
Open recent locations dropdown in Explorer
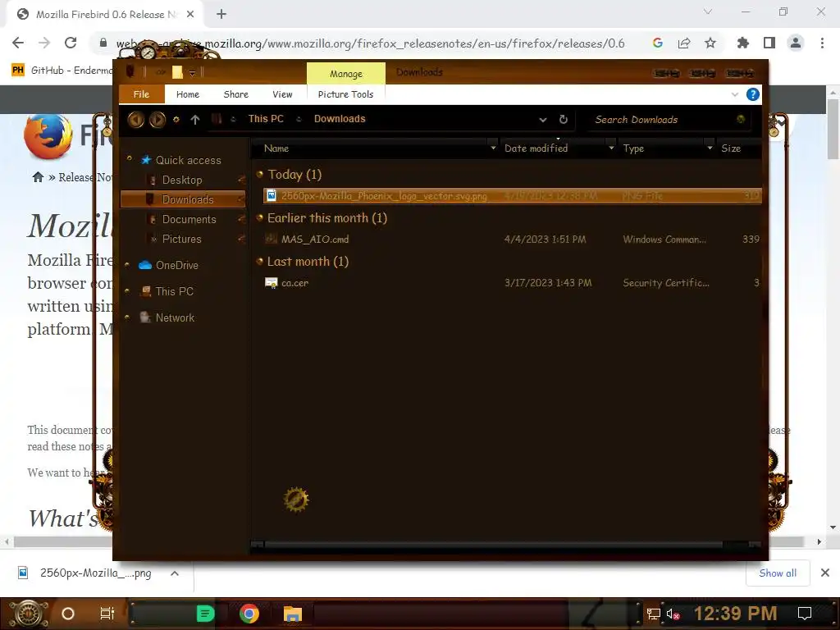tap(176, 120)
